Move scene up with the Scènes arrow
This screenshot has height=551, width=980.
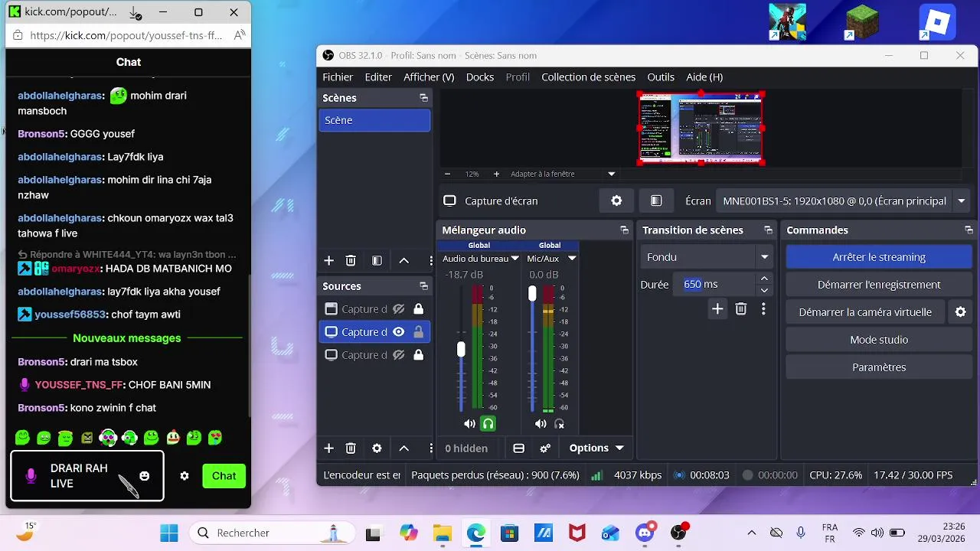pos(404,261)
